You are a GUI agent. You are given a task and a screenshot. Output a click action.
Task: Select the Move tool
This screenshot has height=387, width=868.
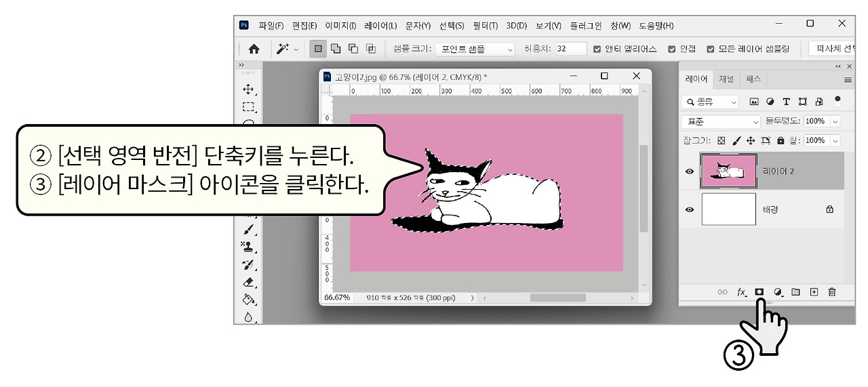(x=248, y=89)
